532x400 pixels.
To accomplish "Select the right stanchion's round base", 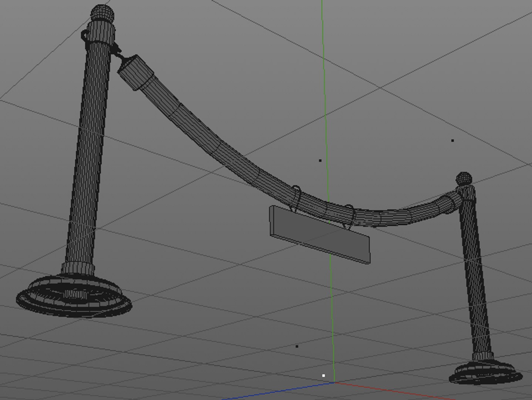I will (x=485, y=372).
